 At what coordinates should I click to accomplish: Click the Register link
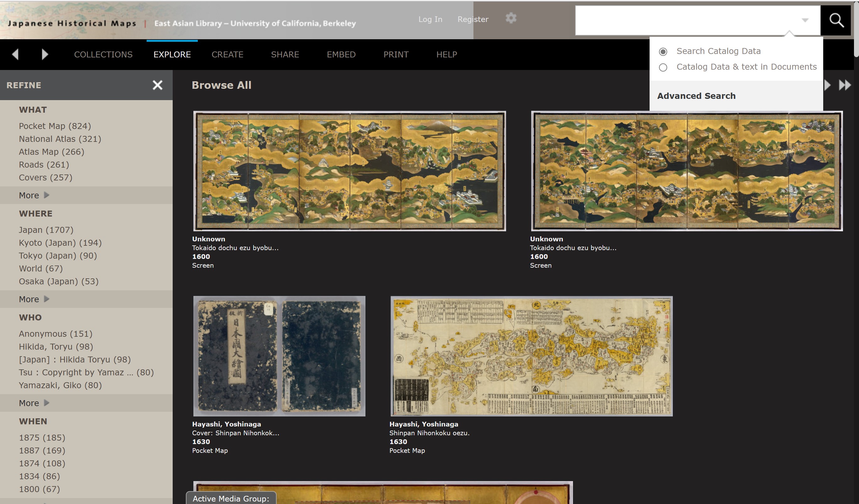473,19
